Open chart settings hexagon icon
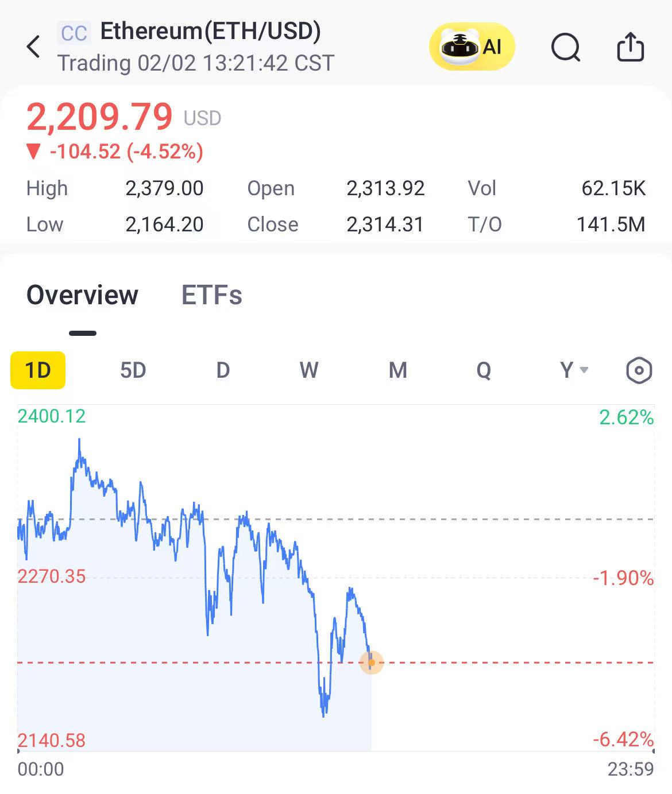The image size is (672, 794). [639, 370]
